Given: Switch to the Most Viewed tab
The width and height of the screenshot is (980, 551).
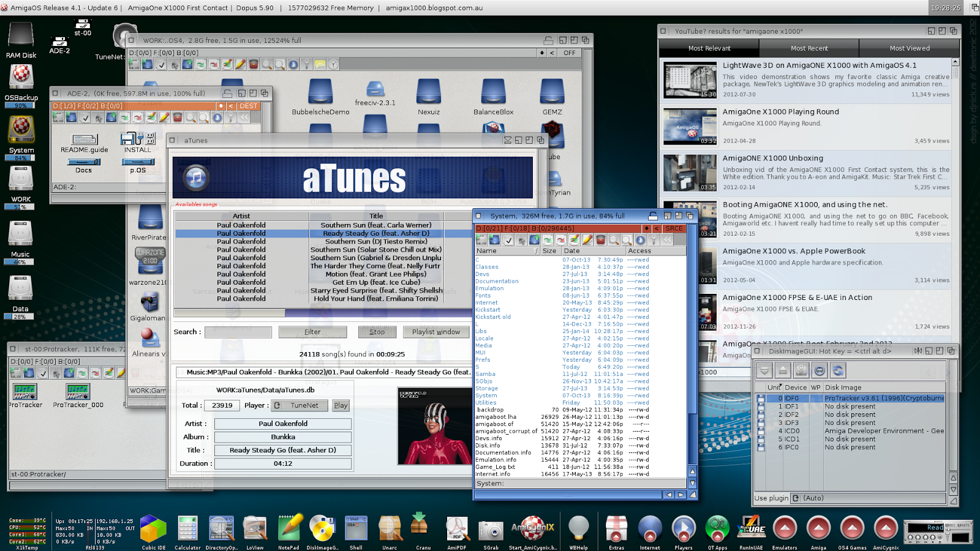Looking at the screenshot, I should tap(909, 48).
